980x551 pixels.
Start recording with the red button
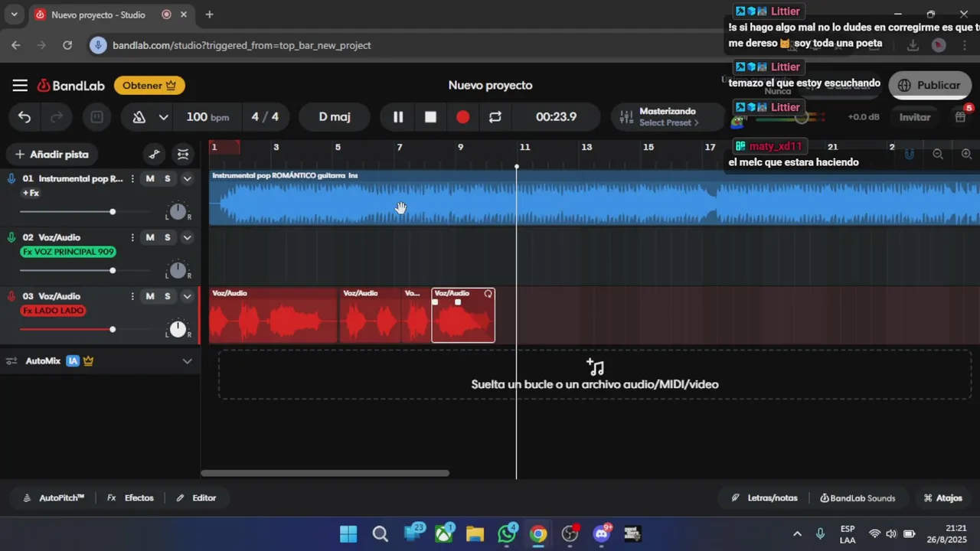[462, 117]
